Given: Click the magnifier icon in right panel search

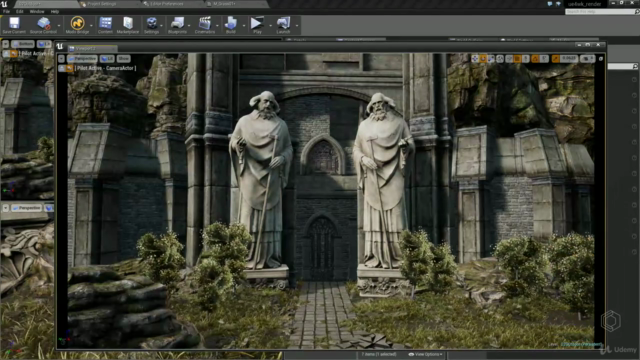Looking at the screenshot, I should tap(635, 66).
